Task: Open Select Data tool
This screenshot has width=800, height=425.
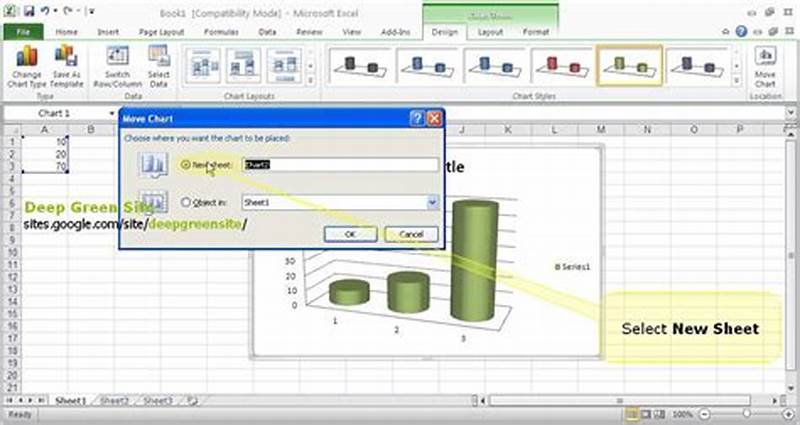Action: coord(159,66)
